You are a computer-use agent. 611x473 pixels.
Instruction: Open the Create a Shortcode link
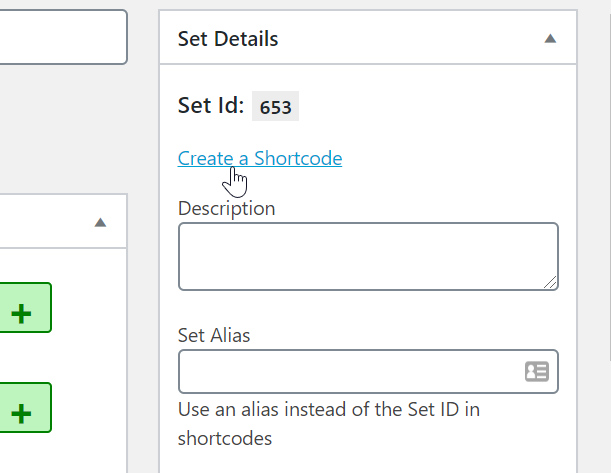[259, 158]
